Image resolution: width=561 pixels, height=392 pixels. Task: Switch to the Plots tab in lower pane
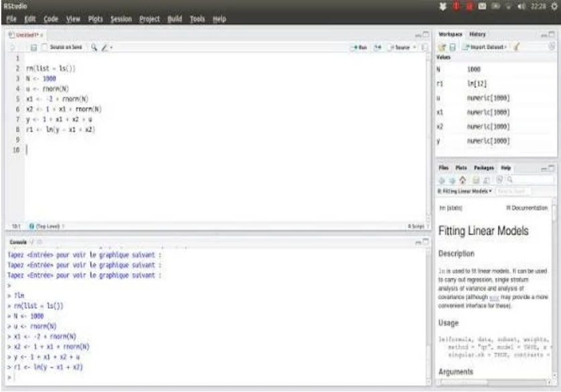(461, 168)
